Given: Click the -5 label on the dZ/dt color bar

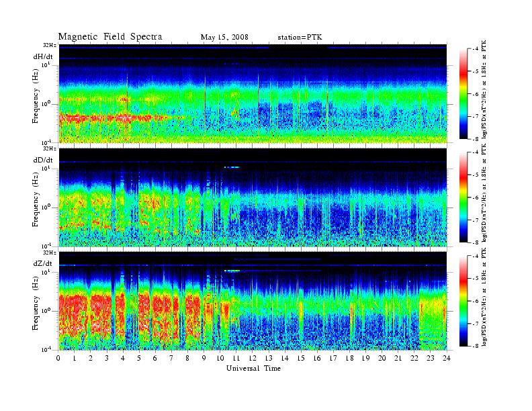Looking at the screenshot, I should (x=475, y=279).
